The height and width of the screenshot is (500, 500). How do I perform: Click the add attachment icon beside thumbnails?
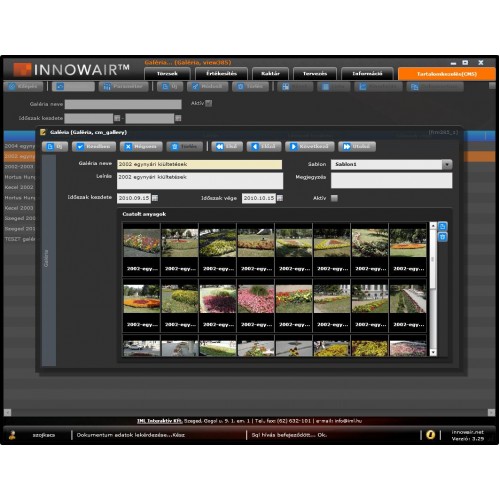coord(443,226)
